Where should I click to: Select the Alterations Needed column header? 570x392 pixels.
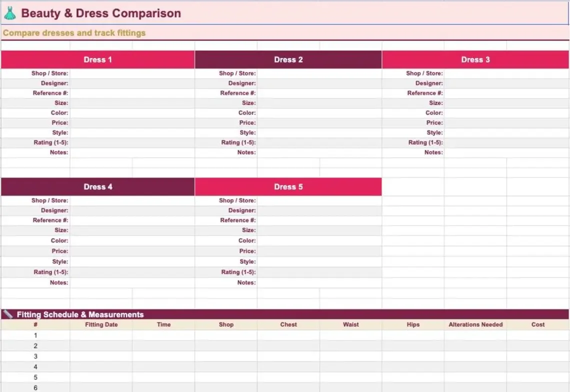pyautogui.click(x=475, y=324)
